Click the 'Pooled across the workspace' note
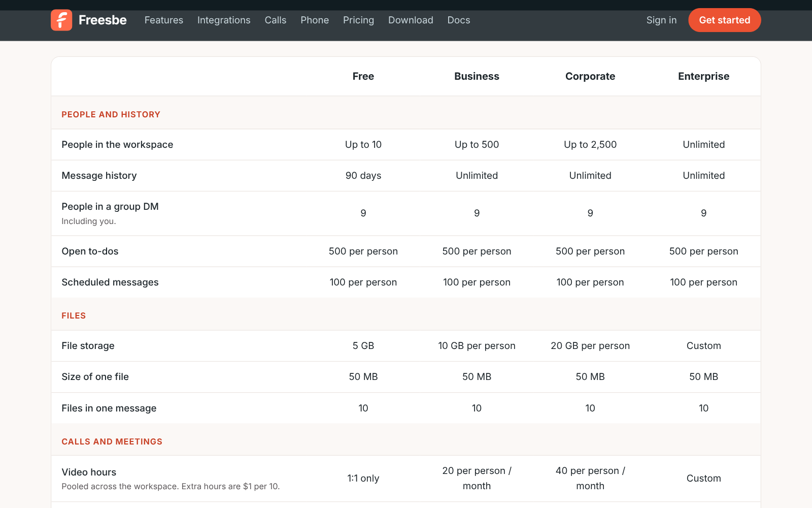The width and height of the screenshot is (812, 508). click(x=171, y=487)
